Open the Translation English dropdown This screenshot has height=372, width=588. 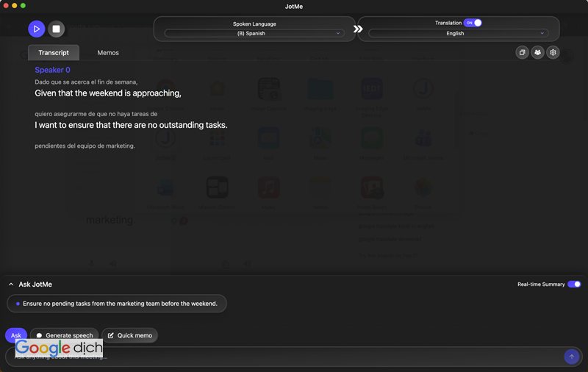tap(458, 33)
